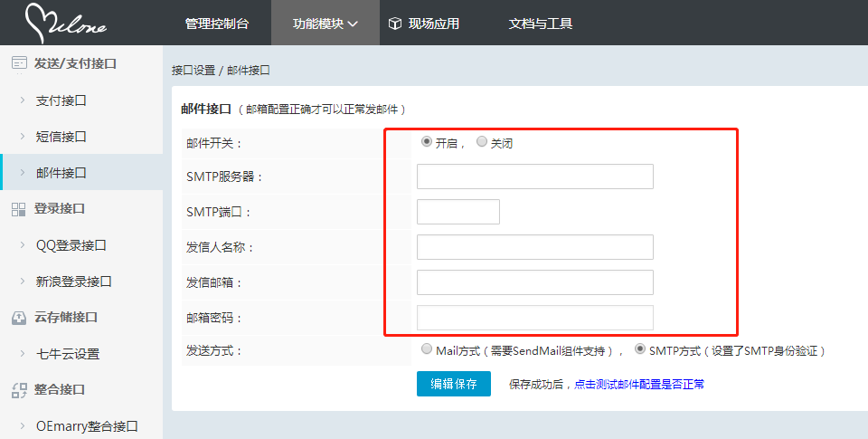Screen dimensions: 868x439
Task: Expand chevron next to 邮件接口
Action: coord(22,172)
